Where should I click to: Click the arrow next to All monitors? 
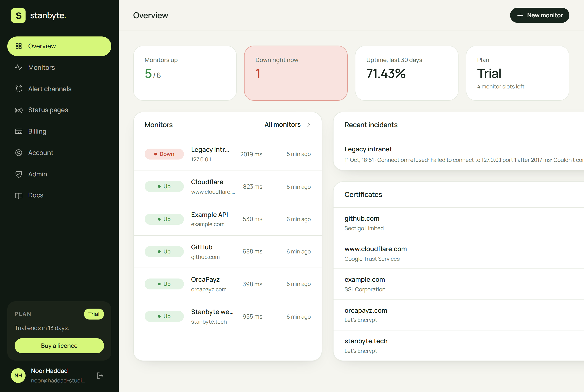pos(307,125)
